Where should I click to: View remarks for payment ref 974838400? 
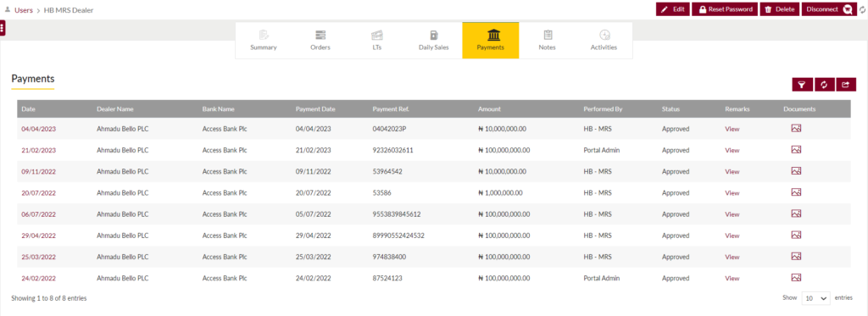coord(732,257)
